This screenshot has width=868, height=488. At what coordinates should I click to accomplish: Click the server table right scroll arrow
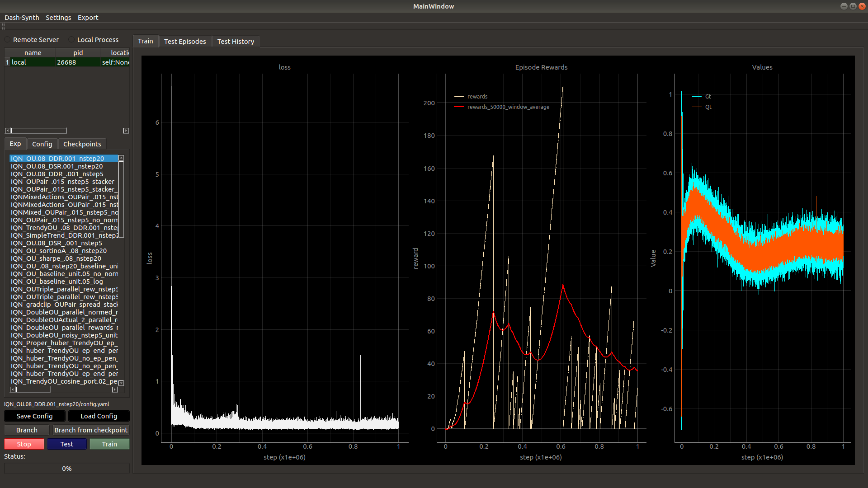click(x=126, y=131)
